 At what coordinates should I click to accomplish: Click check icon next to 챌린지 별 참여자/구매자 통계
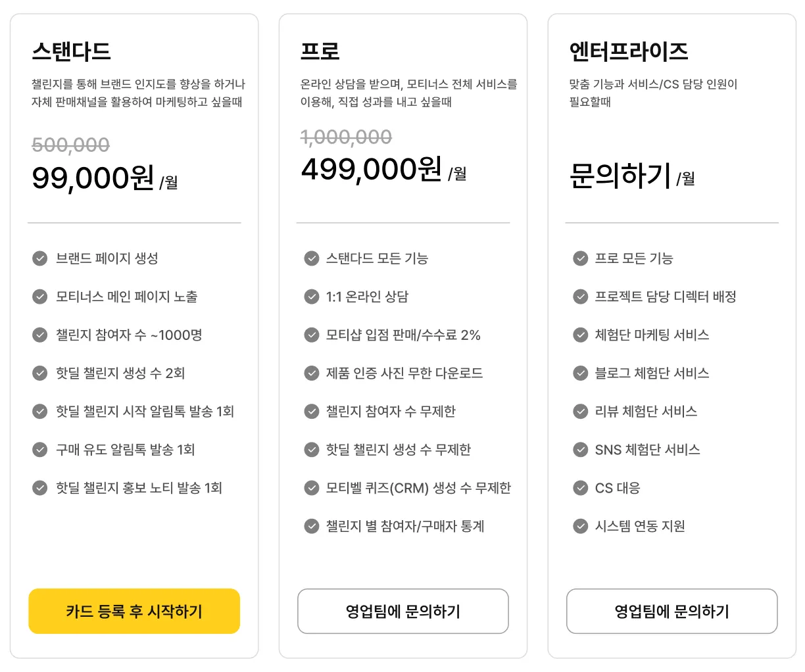(x=312, y=526)
